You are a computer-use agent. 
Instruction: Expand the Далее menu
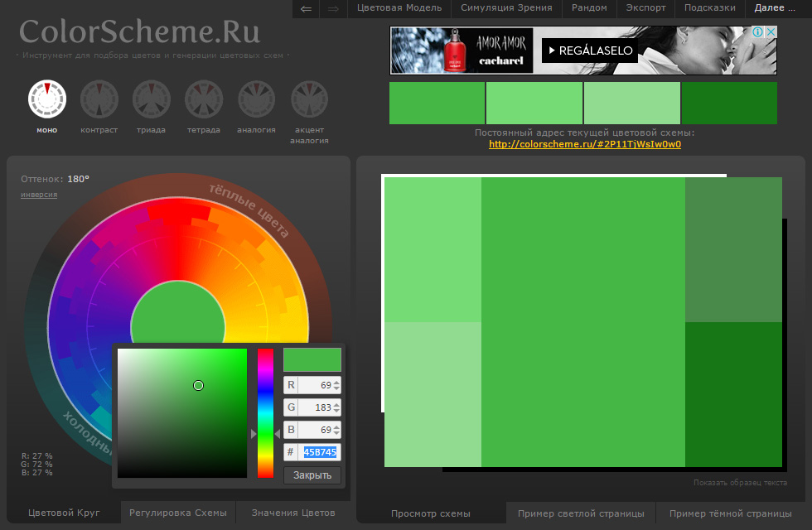click(x=778, y=8)
